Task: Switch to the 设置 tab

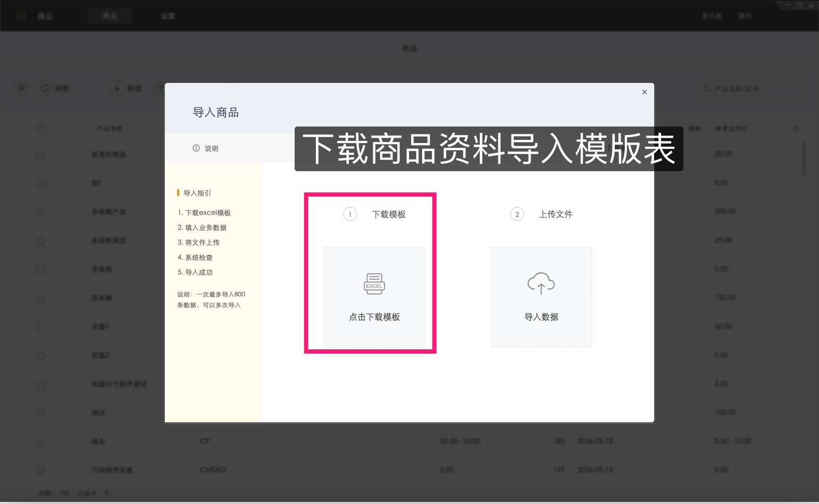Action: pos(168,15)
